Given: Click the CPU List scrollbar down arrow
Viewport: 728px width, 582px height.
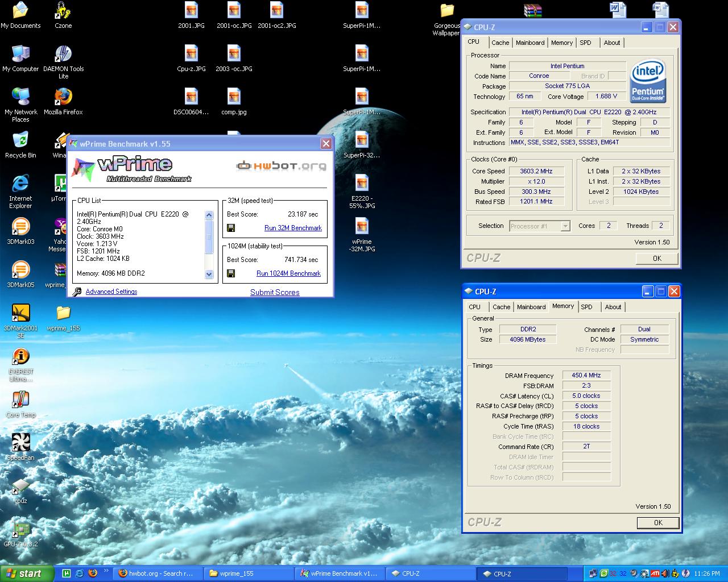Looking at the screenshot, I should pyautogui.click(x=209, y=275).
